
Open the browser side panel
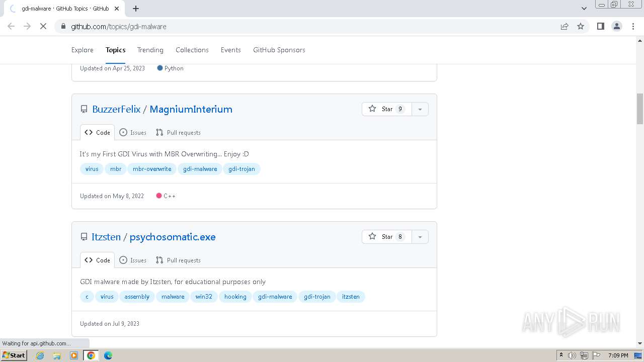pos(600,26)
